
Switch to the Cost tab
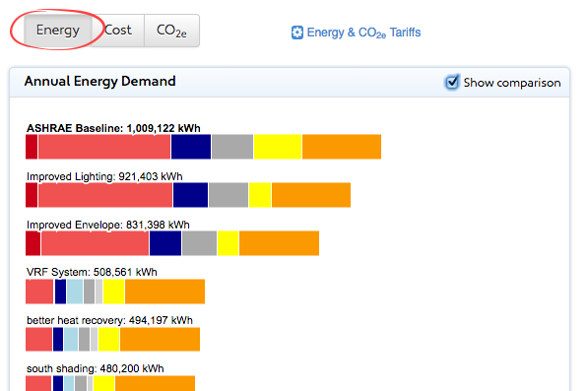[x=118, y=31]
